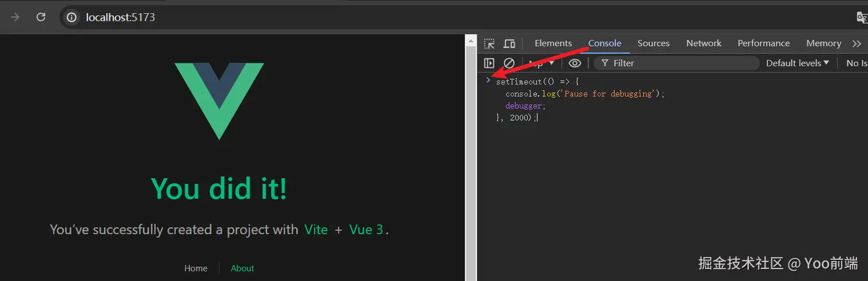The height and width of the screenshot is (281, 868).
Task: View site information icon in address bar
Action: [x=71, y=17]
